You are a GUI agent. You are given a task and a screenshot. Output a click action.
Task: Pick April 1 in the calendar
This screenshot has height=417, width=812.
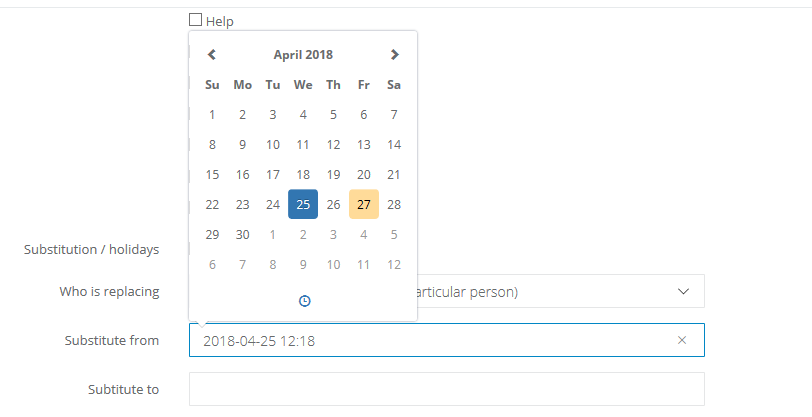pos(212,115)
